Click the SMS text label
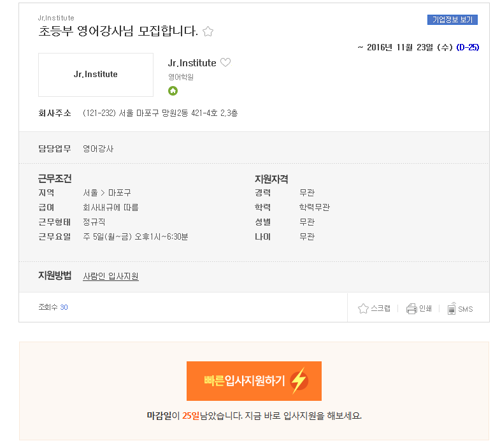 point(466,309)
